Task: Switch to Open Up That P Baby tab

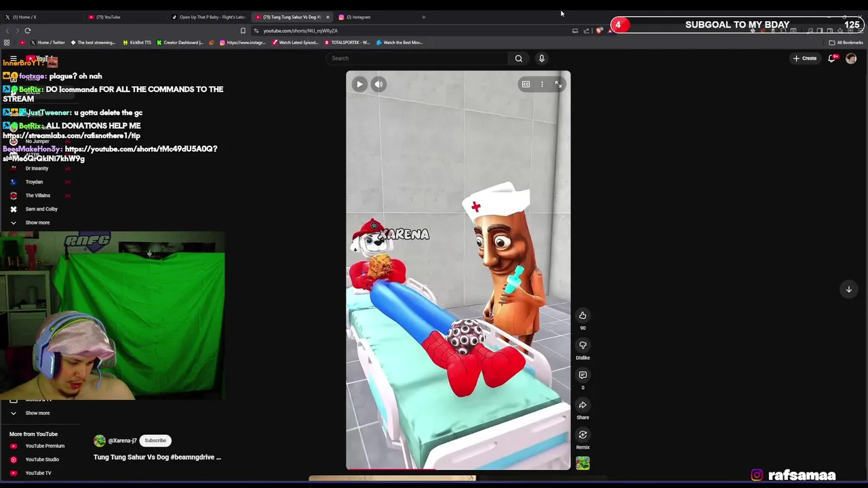Action: click(209, 17)
